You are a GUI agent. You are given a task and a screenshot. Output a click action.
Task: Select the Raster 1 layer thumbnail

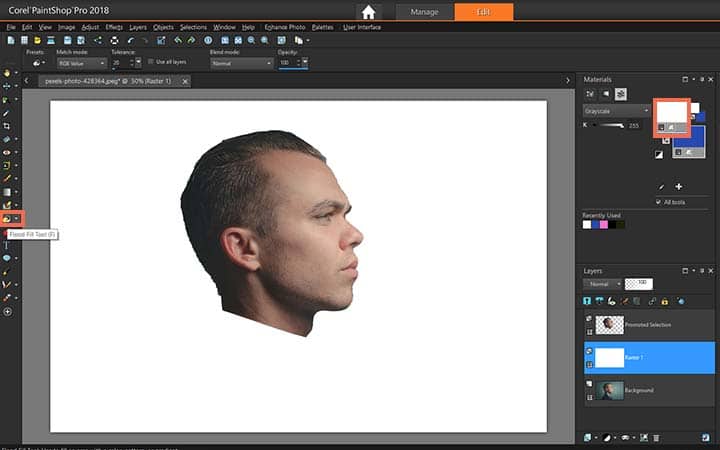(x=609, y=358)
